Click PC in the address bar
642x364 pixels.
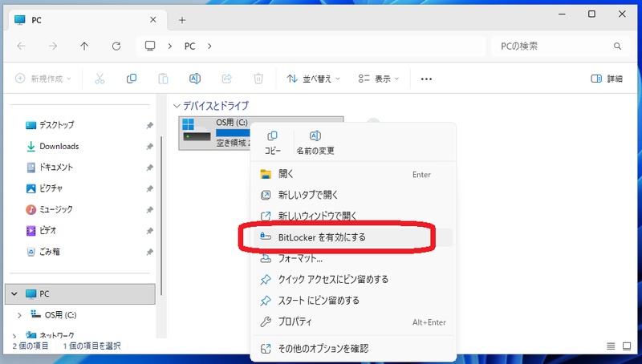pos(189,47)
